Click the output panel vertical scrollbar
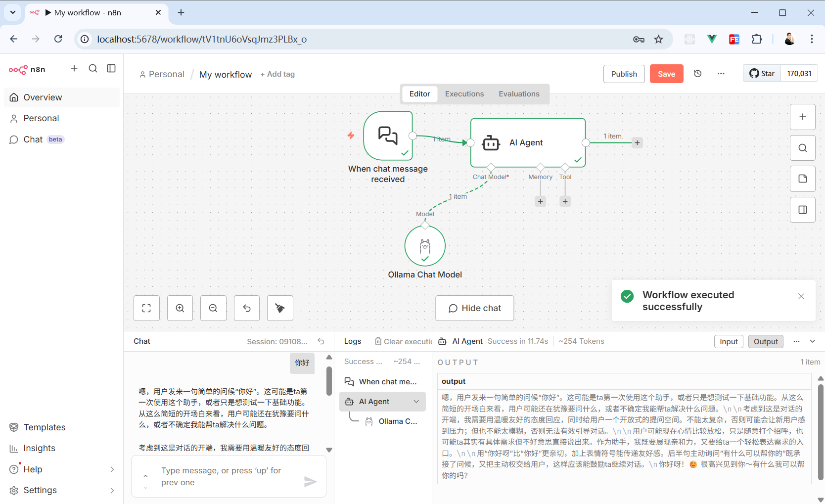Viewport: 825px width, 504px height. coord(821,430)
